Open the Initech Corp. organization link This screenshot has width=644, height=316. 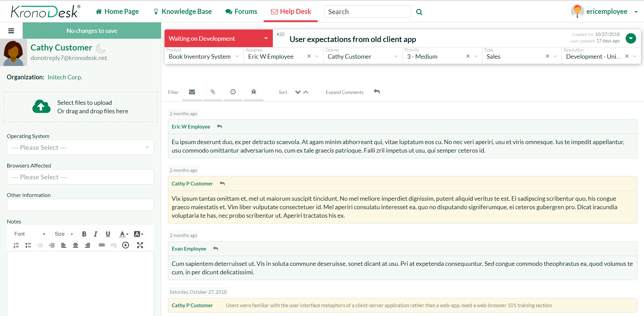(65, 77)
